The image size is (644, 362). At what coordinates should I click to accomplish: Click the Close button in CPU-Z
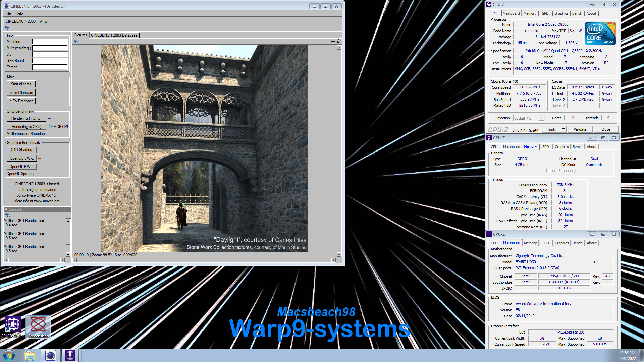pos(606,129)
